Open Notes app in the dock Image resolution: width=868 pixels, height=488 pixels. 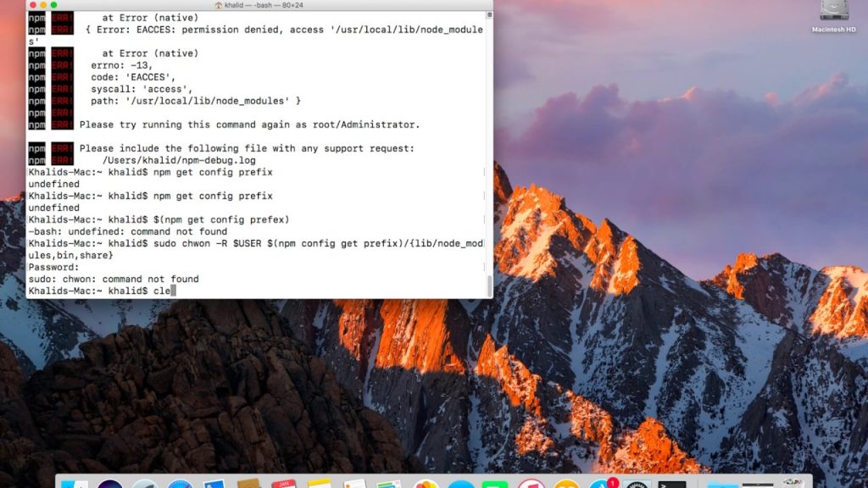320,485
